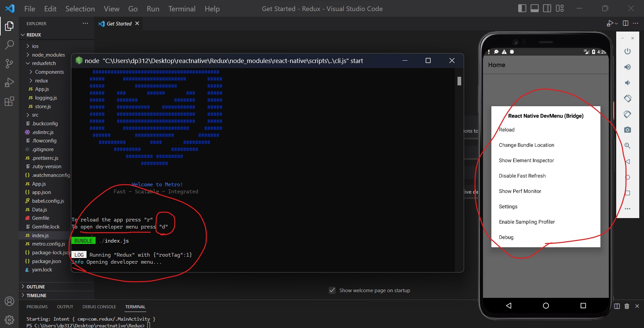Click emulator volume up button
644x328 pixels.
point(628,67)
